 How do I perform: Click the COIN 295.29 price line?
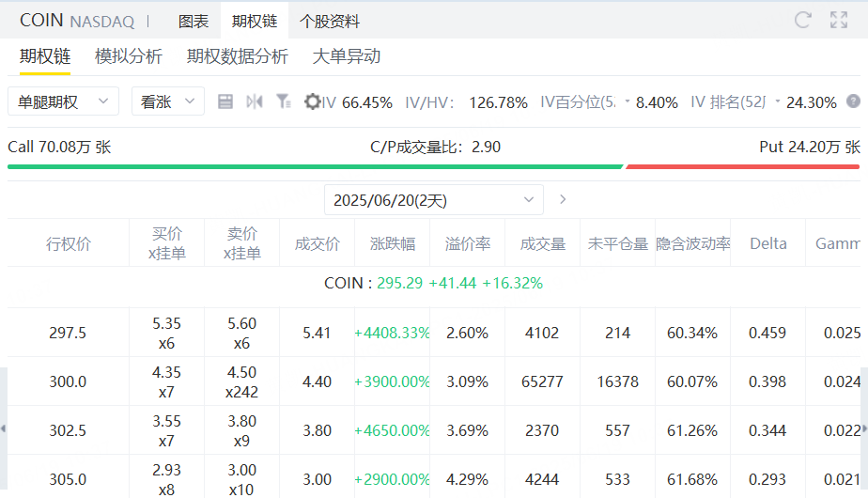click(x=433, y=283)
